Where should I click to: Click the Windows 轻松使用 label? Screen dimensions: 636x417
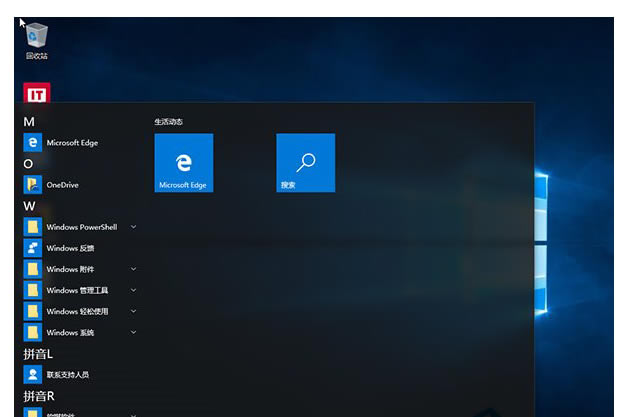click(77, 312)
